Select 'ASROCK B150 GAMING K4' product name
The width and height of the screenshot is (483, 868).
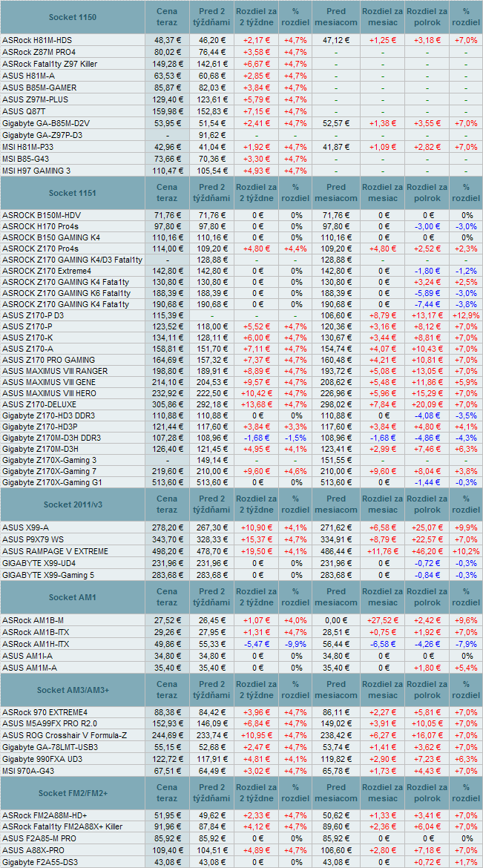point(50,237)
